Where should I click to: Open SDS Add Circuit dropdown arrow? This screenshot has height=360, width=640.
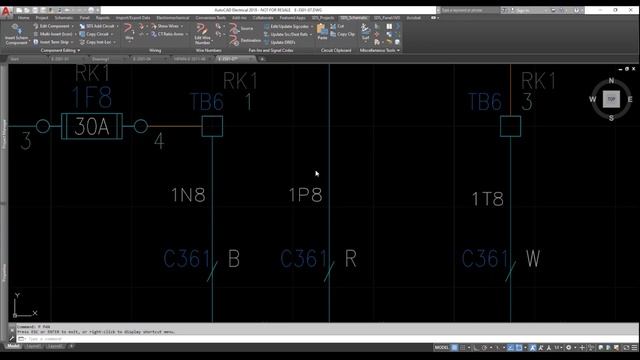pyautogui.click(x=117, y=27)
